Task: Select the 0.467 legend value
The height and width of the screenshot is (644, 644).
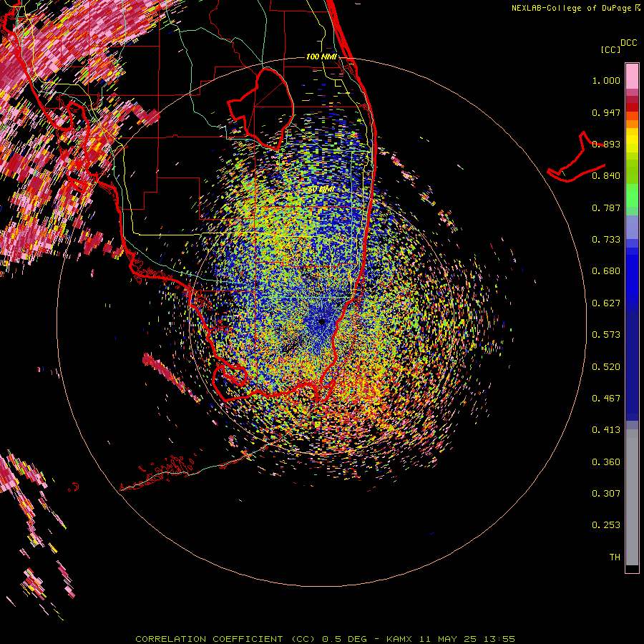Action: tap(606, 399)
